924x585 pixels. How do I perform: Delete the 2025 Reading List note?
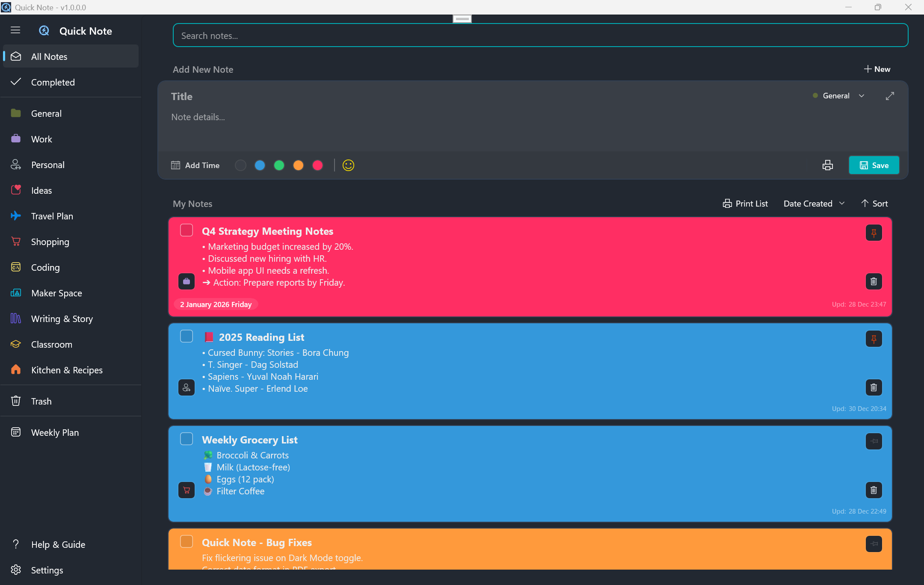pyautogui.click(x=874, y=387)
